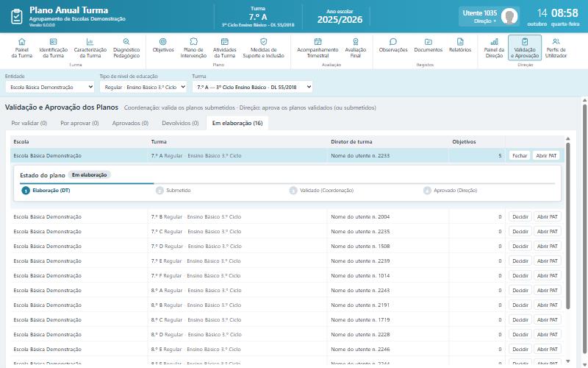Image resolution: width=588 pixels, height=368 pixels.
Task: Click Decidir for 7.º E
Action: point(520,261)
